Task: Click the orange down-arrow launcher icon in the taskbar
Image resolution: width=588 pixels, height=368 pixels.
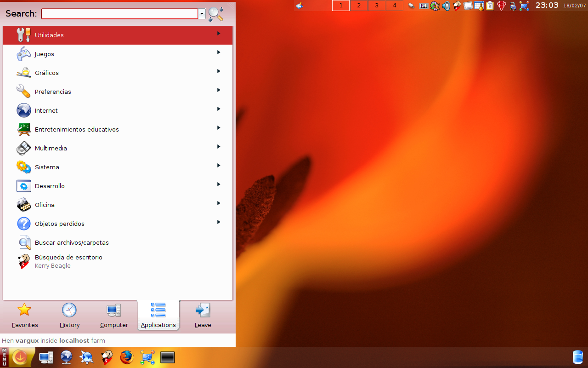Action: 20,357
